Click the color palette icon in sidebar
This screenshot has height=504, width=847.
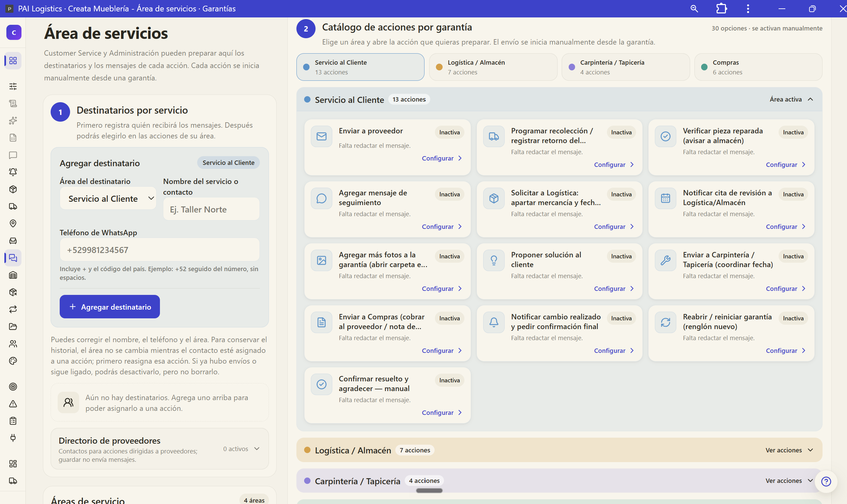(x=13, y=361)
